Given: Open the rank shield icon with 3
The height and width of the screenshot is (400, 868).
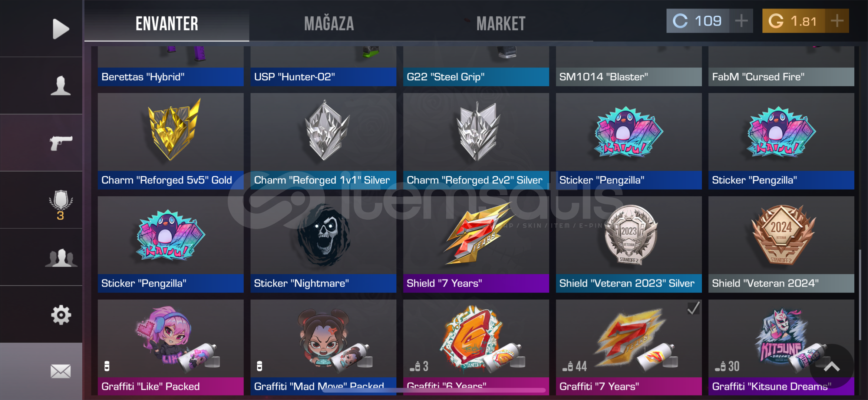Looking at the screenshot, I should (61, 205).
